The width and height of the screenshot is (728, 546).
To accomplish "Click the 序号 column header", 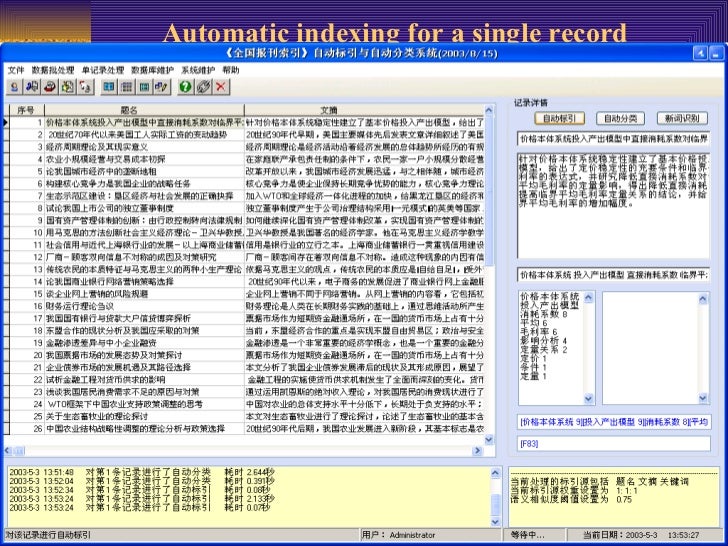I will point(26,110).
